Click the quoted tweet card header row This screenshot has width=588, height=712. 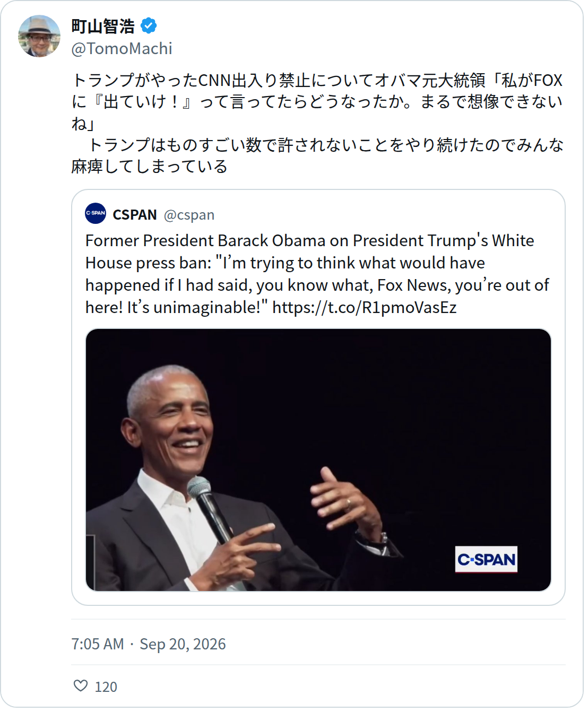click(x=318, y=214)
